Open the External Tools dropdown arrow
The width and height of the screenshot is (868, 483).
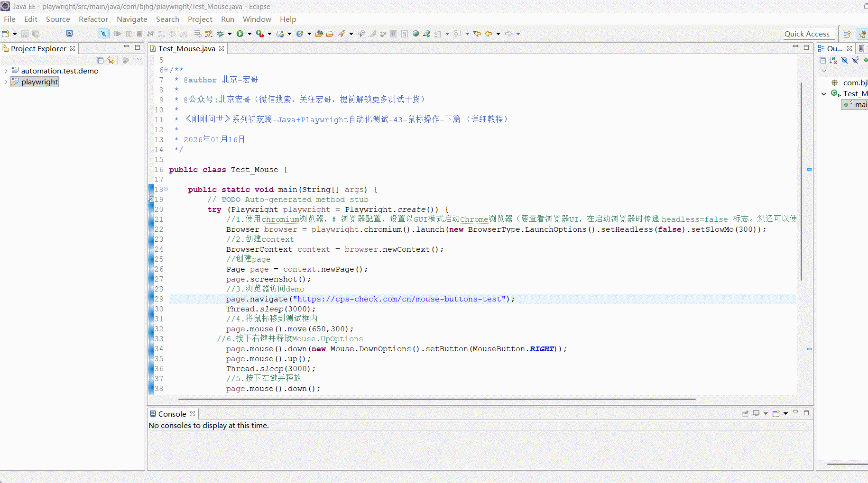click(x=269, y=34)
